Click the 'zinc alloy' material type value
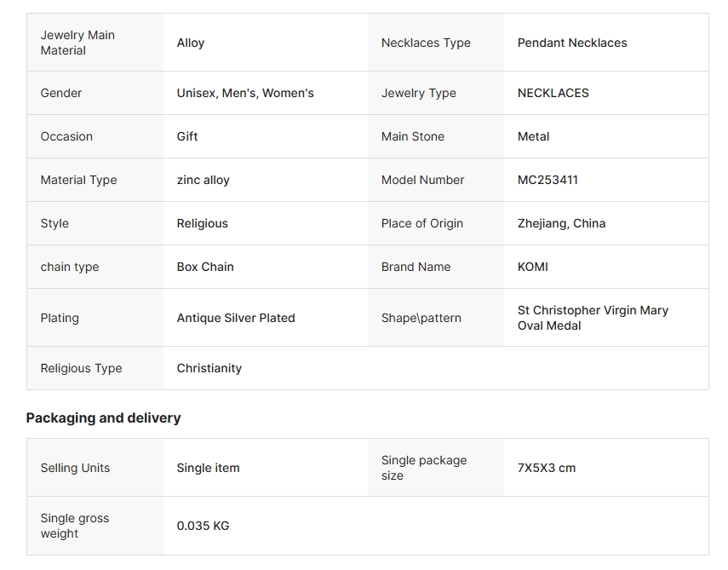728x570 pixels. click(203, 180)
